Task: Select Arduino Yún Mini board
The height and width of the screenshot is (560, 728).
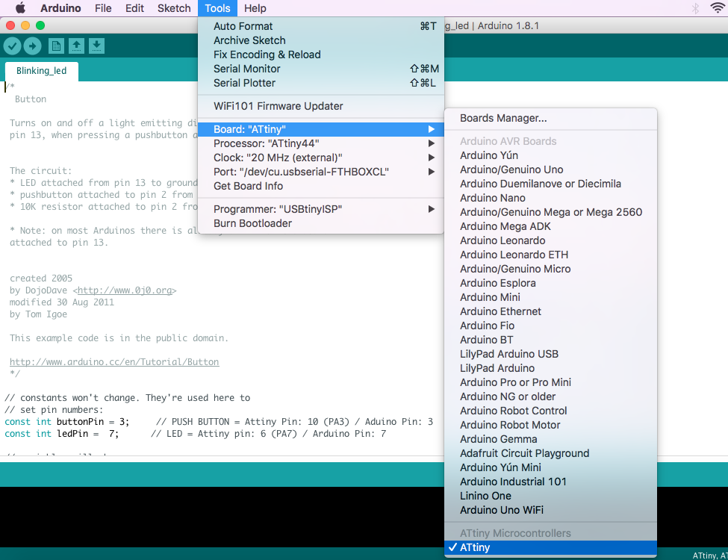Action: 550,467
